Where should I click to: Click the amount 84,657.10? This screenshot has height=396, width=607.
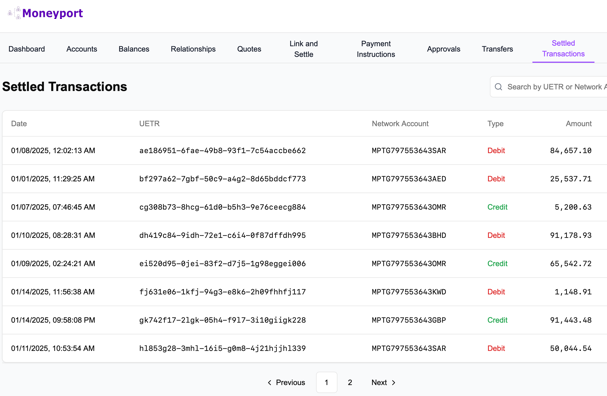pyautogui.click(x=571, y=151)
